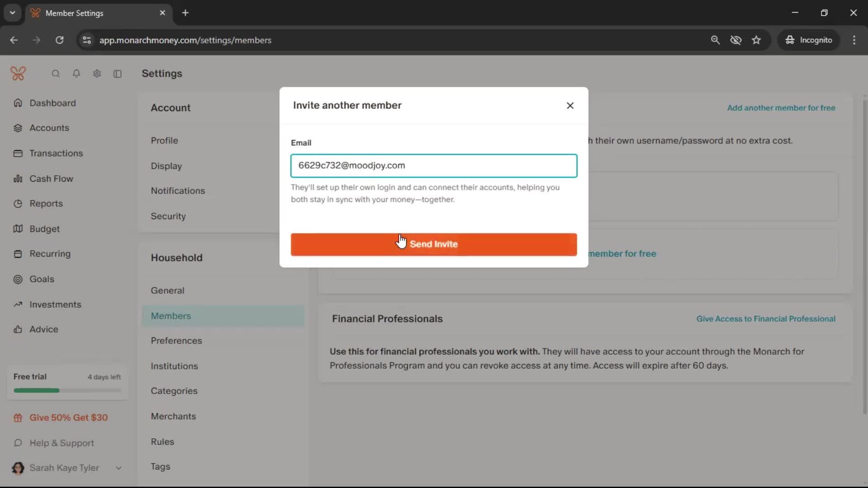Click the Send Invite button

[434, 244]
